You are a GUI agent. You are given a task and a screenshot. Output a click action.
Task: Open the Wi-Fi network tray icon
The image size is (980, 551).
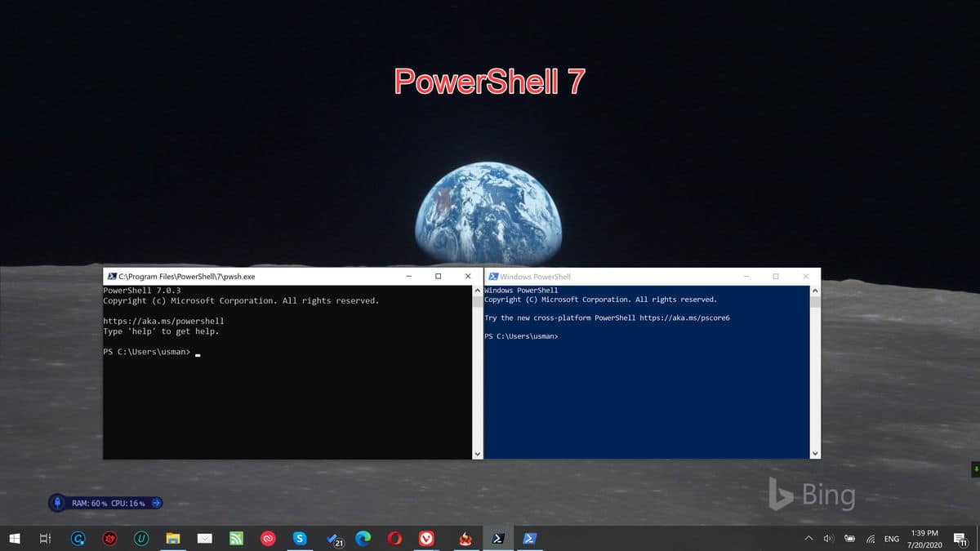[871, 539]
